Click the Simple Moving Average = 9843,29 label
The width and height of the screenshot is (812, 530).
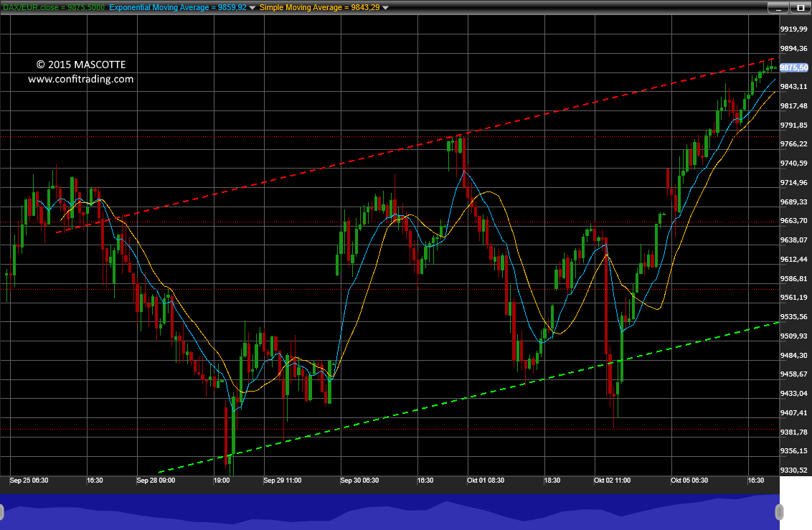(319, 7)
